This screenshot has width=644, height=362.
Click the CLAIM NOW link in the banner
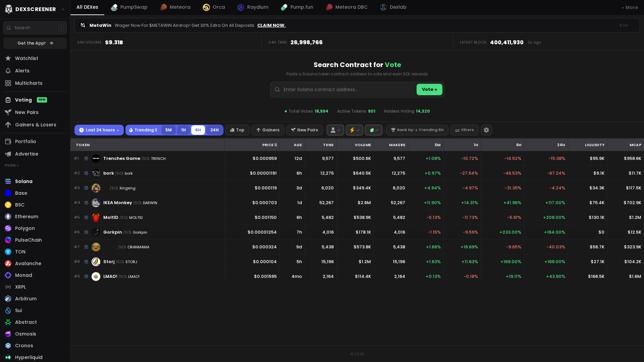(x=271, y=25)
